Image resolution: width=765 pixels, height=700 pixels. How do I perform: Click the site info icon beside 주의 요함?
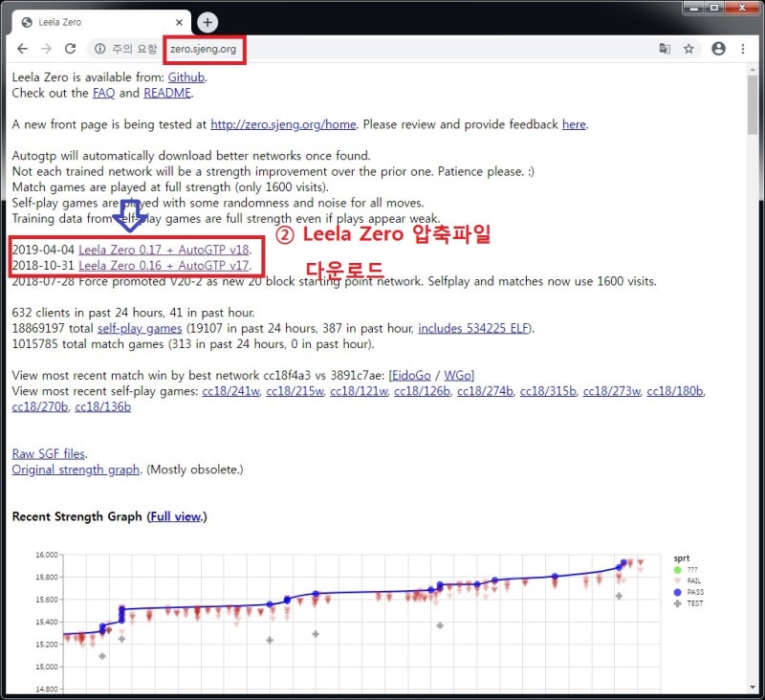100,50
